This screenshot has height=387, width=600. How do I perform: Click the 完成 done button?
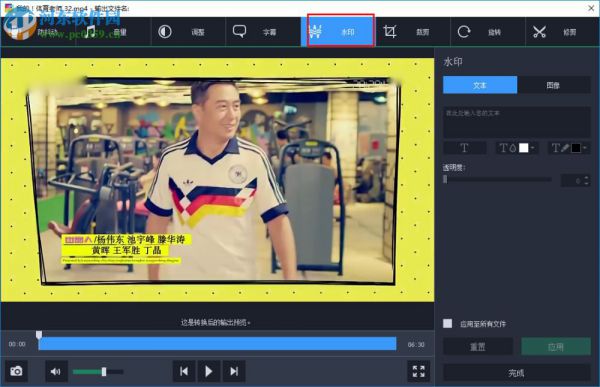click(517, 372)
